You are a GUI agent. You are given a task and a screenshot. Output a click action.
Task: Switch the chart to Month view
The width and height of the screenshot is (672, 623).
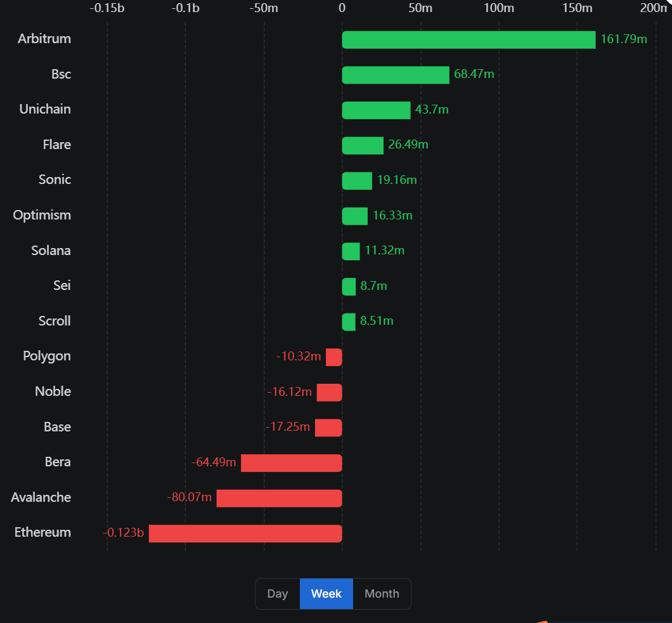pos(382,593)
